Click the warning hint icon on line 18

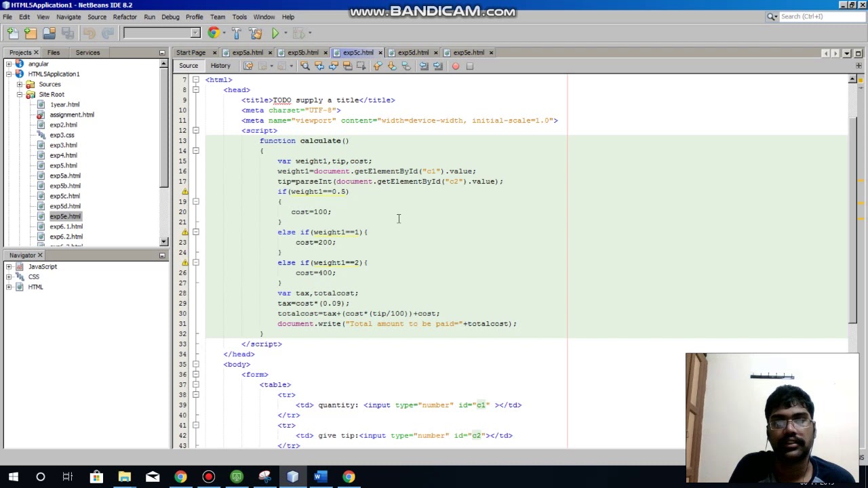pyautogui.click(x=185, y=192)
